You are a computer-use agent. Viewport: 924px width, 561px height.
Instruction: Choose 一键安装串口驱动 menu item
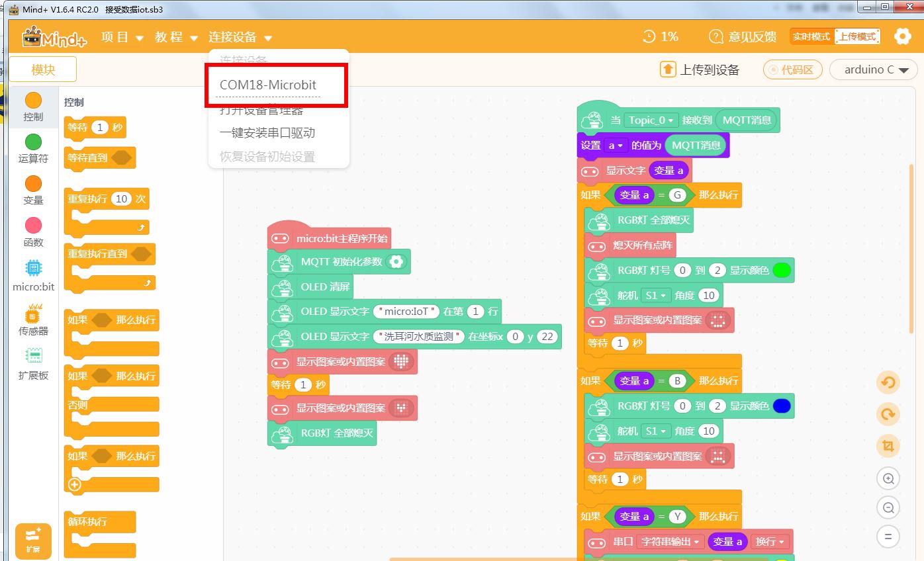tap(267, 133)
